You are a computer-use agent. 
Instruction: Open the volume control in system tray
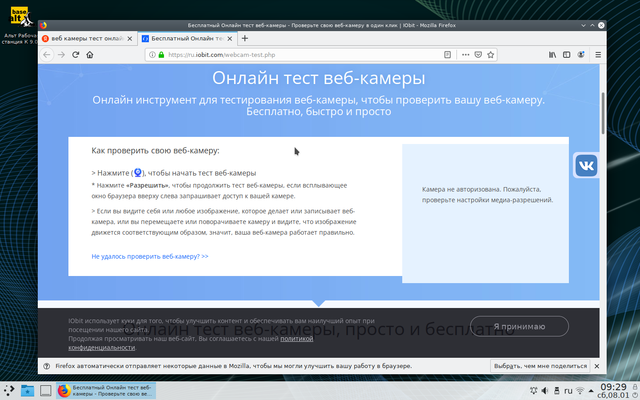point(545,391)
